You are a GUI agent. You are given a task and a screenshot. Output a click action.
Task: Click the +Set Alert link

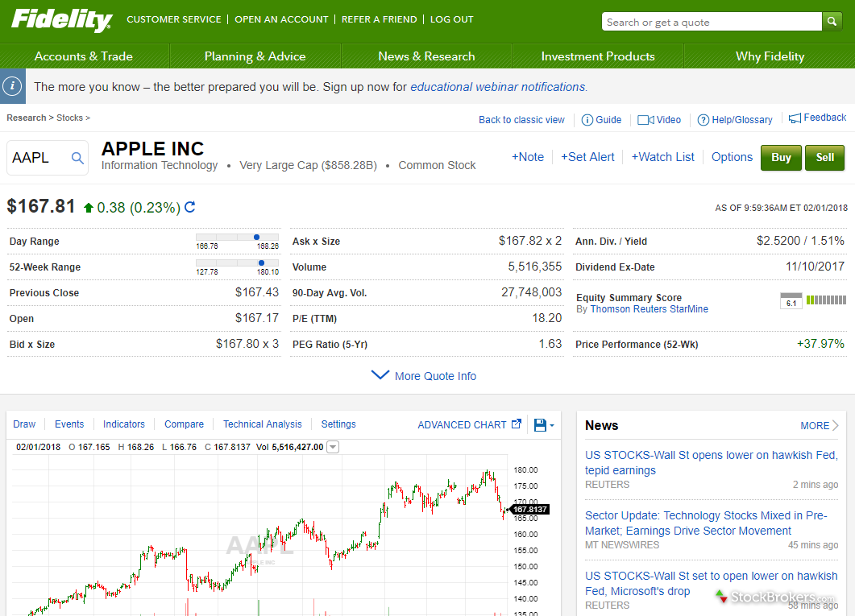click(x=587, y=157)
